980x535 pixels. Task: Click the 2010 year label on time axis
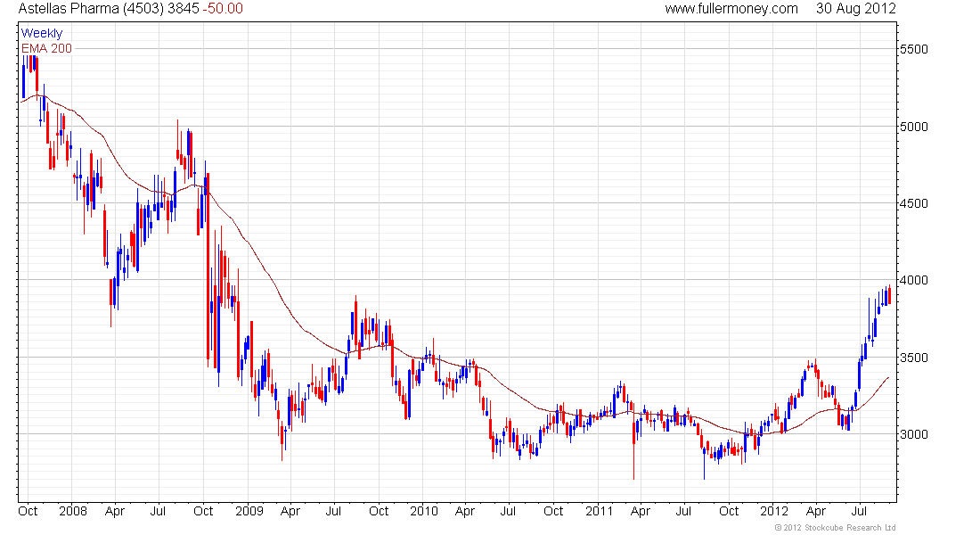tap(424, 511)
